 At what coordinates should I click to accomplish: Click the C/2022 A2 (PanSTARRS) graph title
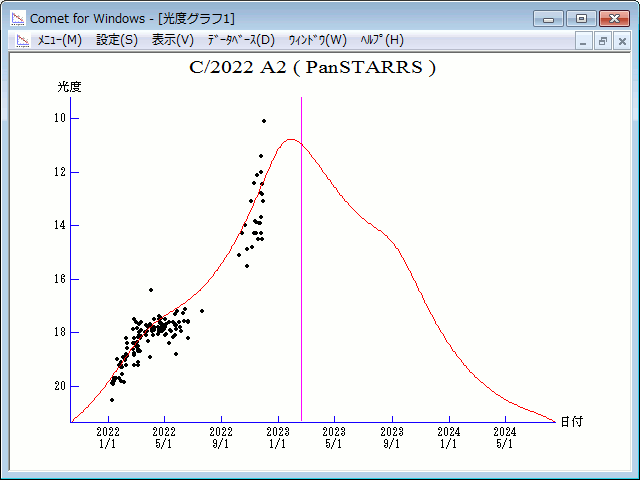pos(312,68)
